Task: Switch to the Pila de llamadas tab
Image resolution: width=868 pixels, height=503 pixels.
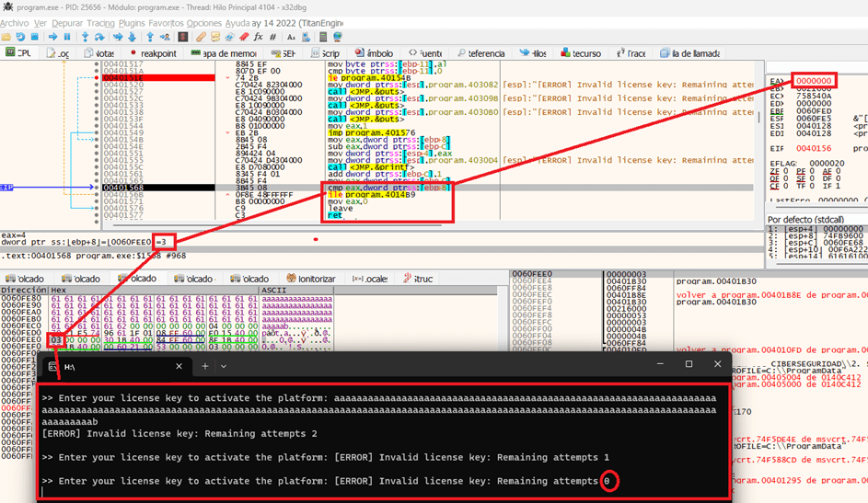Action: point(689,53)
